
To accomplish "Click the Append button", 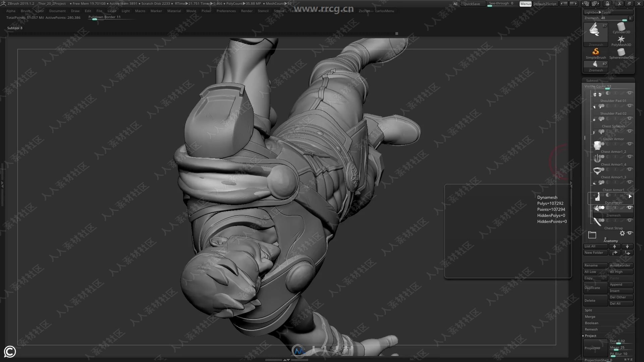I will 621,285.
